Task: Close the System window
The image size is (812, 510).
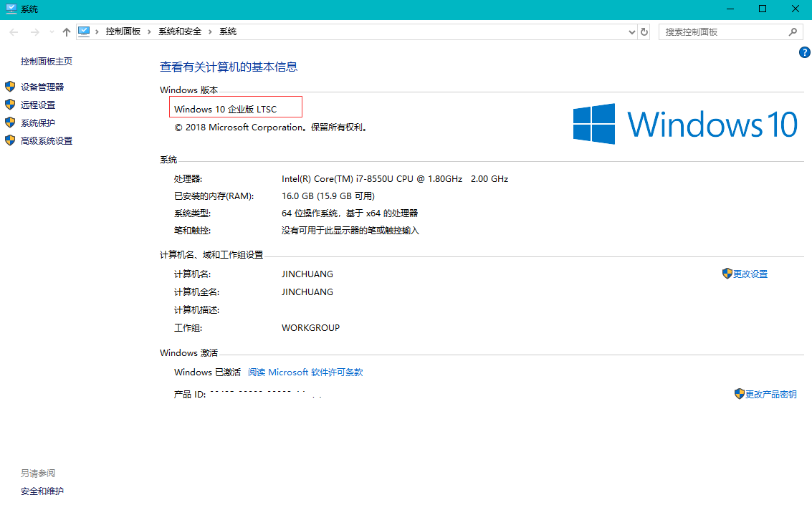Action: pyautogui.click(x=796, y=9)
